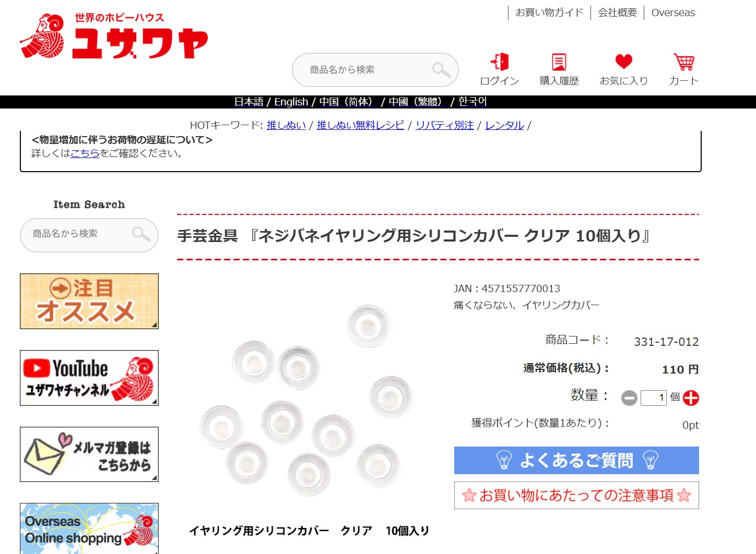
Task: Open purchase history (購入履歴) icon
Action: (559, 63)
